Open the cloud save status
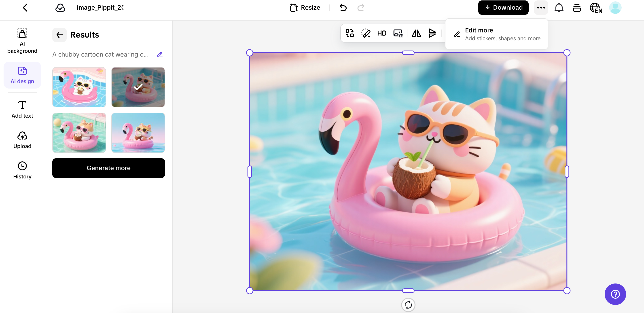This screenshot has height=313, width=644. click(60, 8)
